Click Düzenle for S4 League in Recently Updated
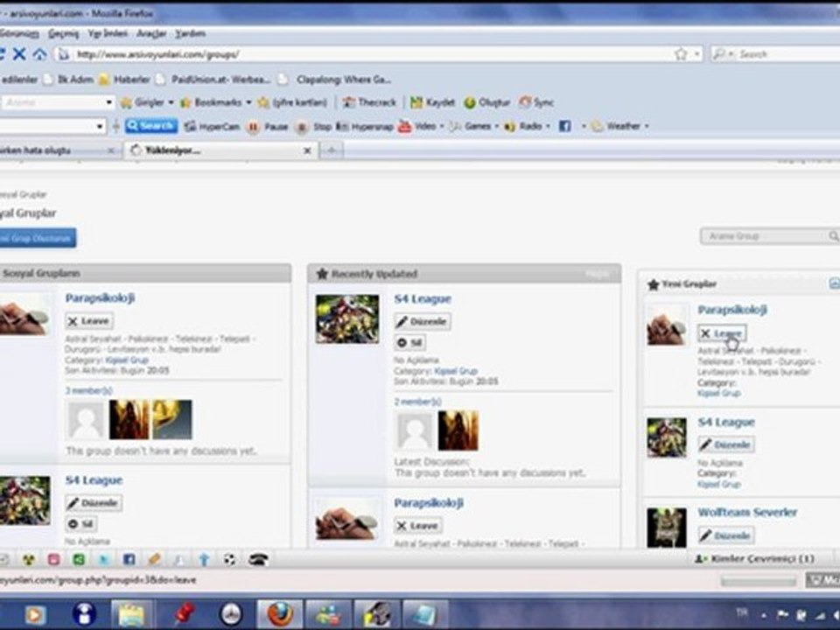This screenshot has width=840, height=630. coord(422,322)
